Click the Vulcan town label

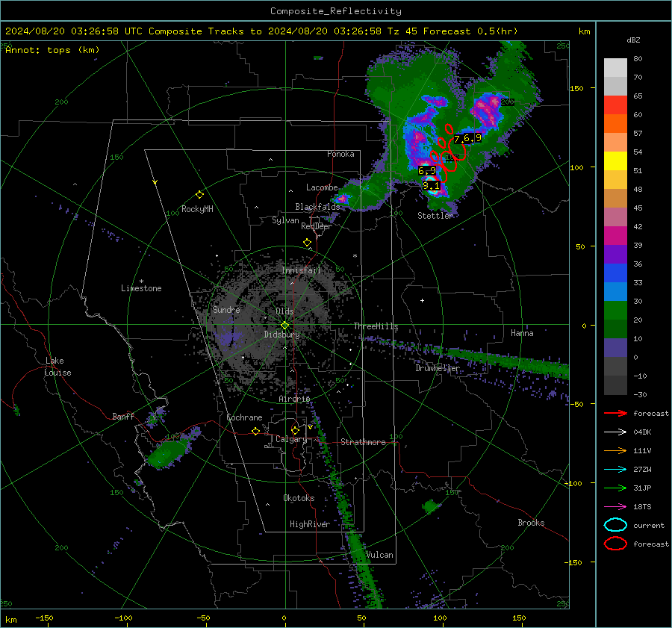tap(380, 555)
